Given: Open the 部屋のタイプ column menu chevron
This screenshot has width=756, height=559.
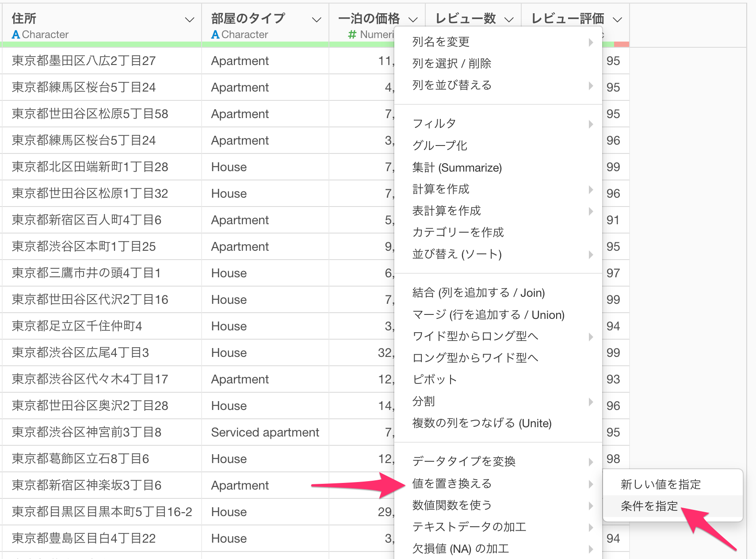Looking at the screenshot, I should point(316,19).
